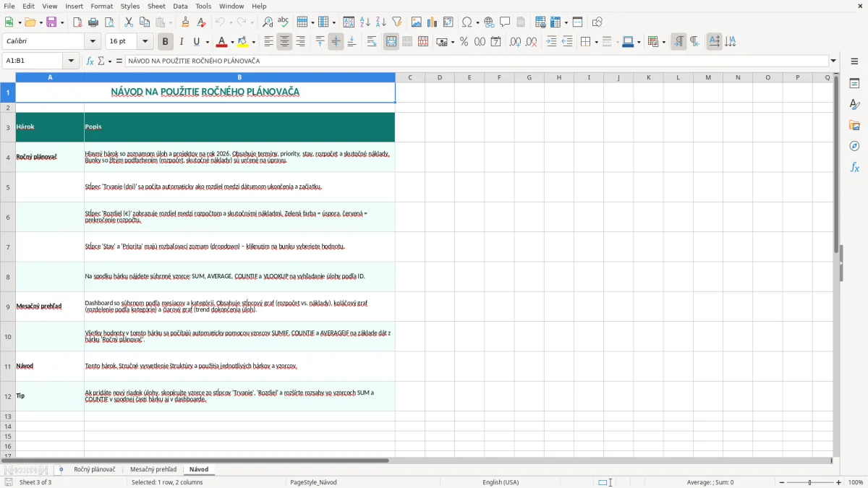Open the Function Wizard fx icon

tap(90, 61)
